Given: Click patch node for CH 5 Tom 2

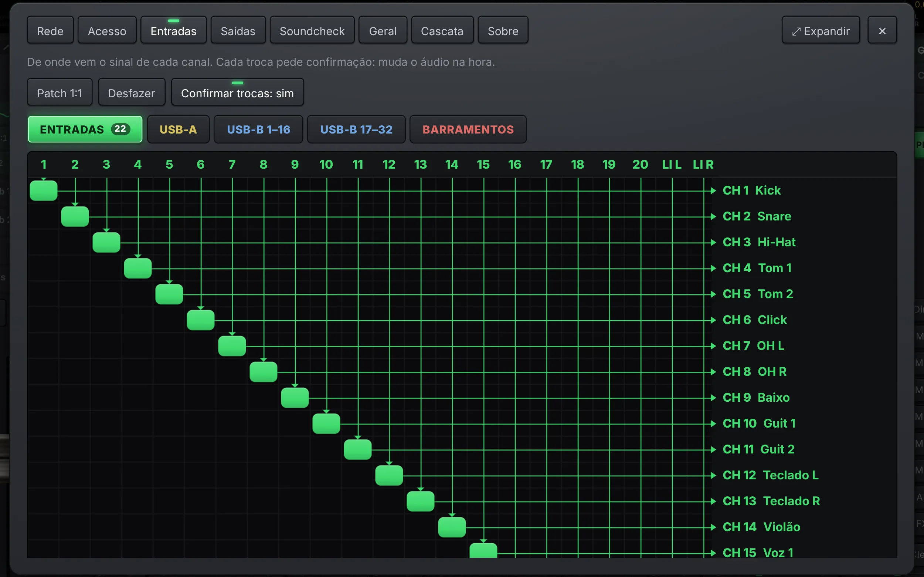Looking at the screenshot, I should pyautogui.click(x=169, y=294).
